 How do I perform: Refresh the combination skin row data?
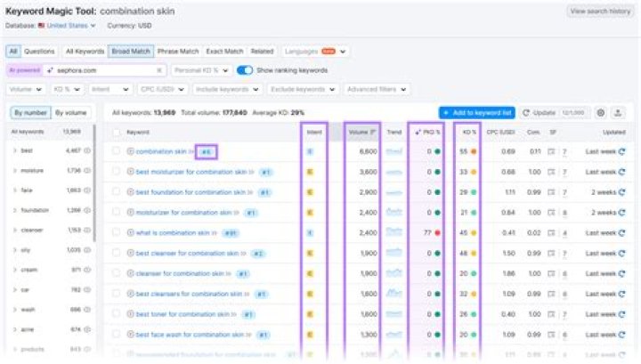(x=621, y=151)
